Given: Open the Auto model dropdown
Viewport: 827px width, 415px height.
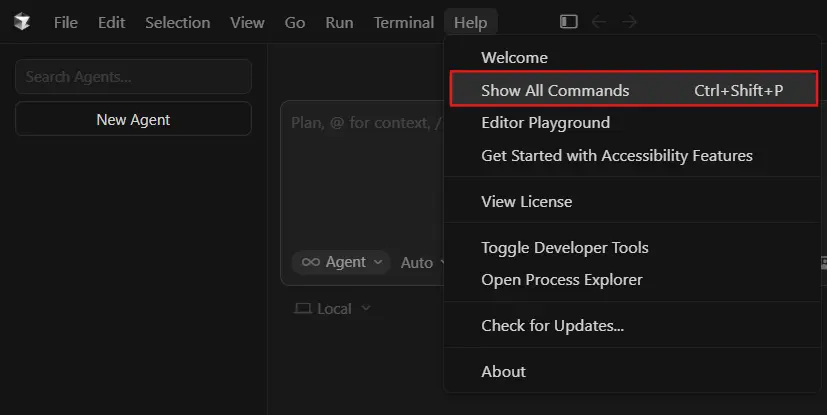Looking at the screenshot, I should tap(420, 263).
